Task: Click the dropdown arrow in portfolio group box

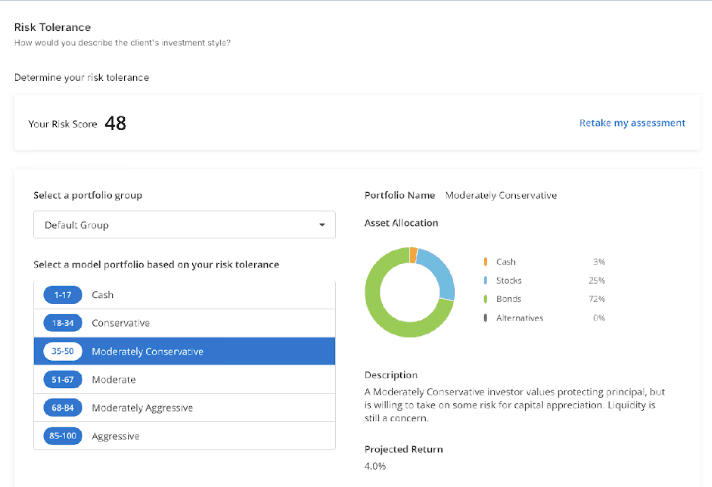Action: [x=322, y=225]
